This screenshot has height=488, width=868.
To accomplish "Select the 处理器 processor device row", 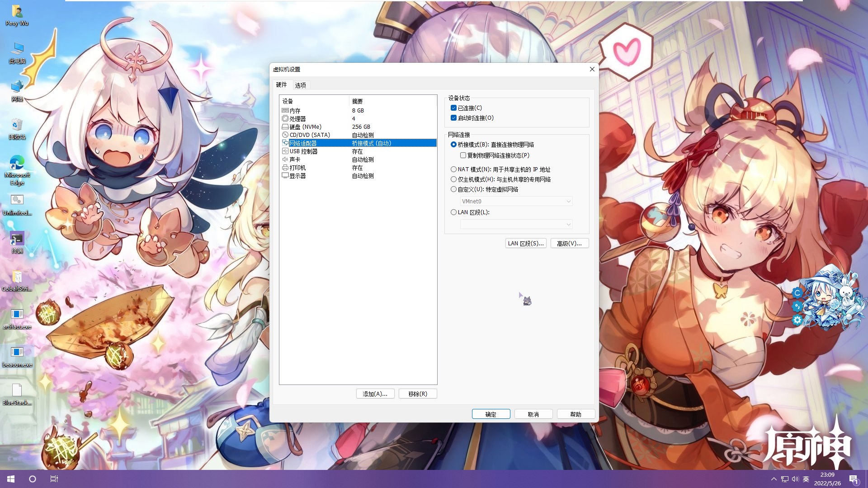I will click(297, 119).
